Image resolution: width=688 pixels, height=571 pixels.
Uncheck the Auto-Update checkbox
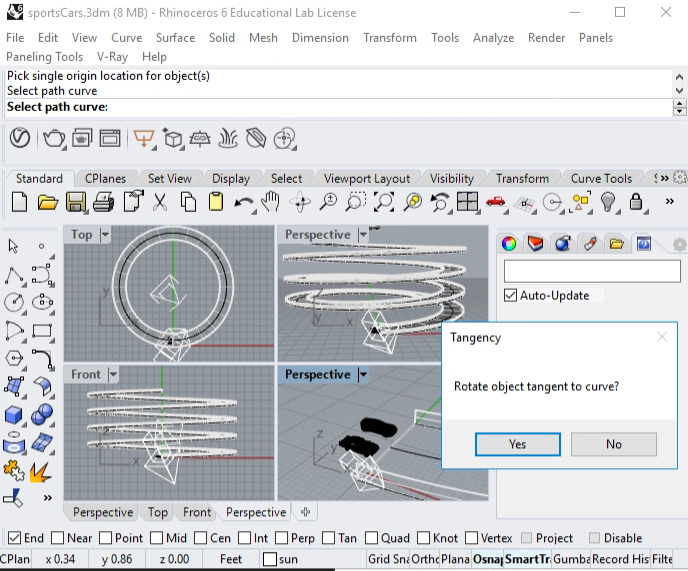(510, 295)
